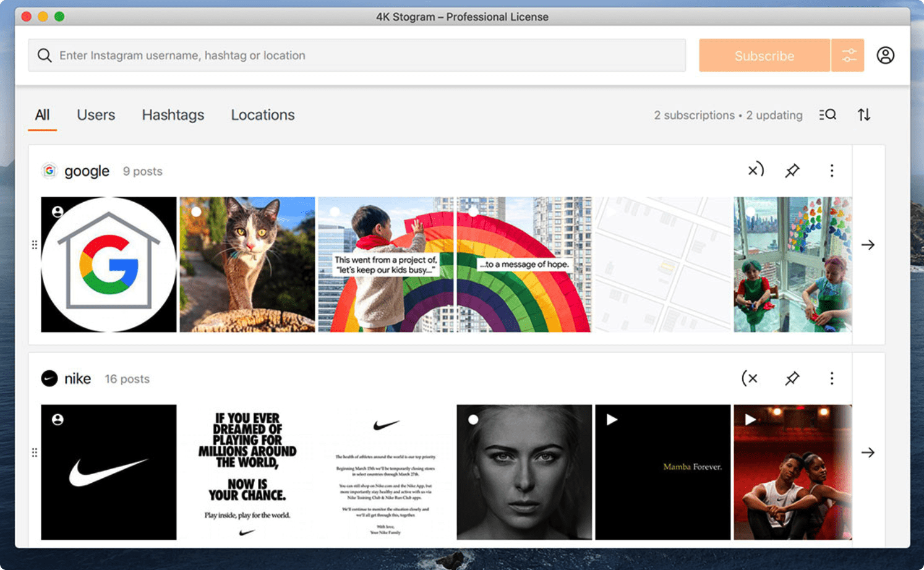This screenshot has height=570, width=924.
Task: Click the Subscribe button
Action: (764, 56)
